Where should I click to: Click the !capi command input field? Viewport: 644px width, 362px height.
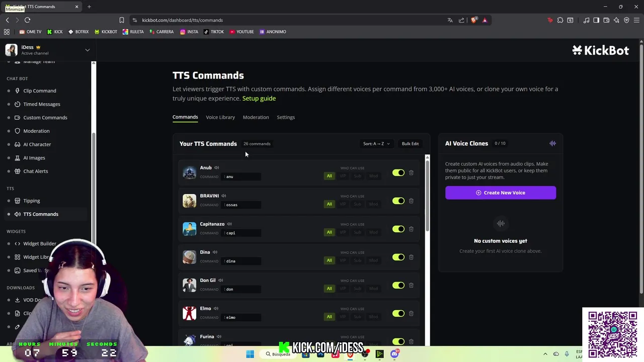[242, 233]
